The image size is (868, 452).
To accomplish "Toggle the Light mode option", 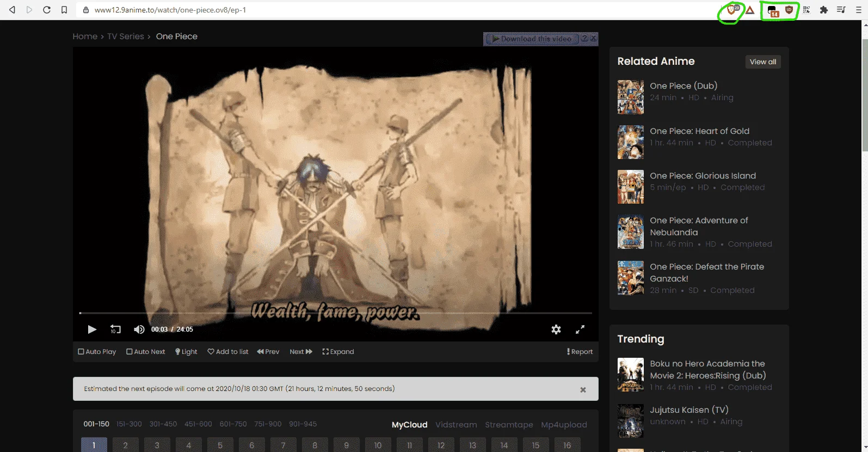I will pyautogui.click(x=186, y=352).
